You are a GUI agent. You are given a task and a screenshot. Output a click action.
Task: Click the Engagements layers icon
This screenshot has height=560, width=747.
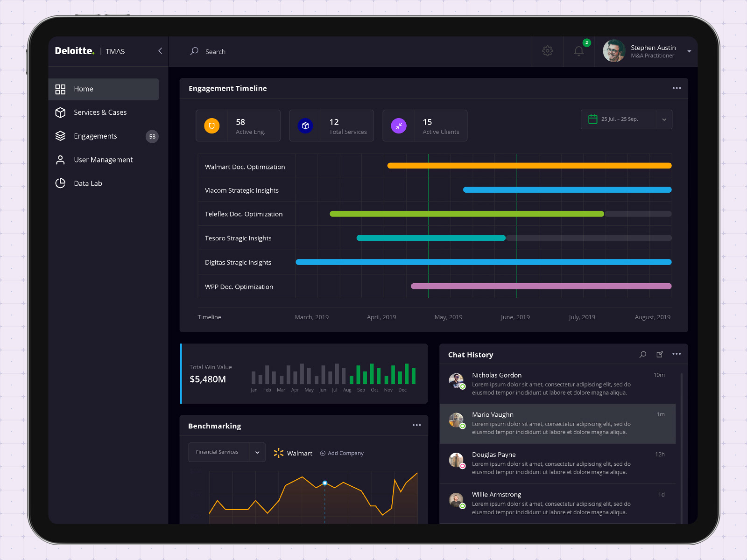pyautogui.click(x=60, y=136)
